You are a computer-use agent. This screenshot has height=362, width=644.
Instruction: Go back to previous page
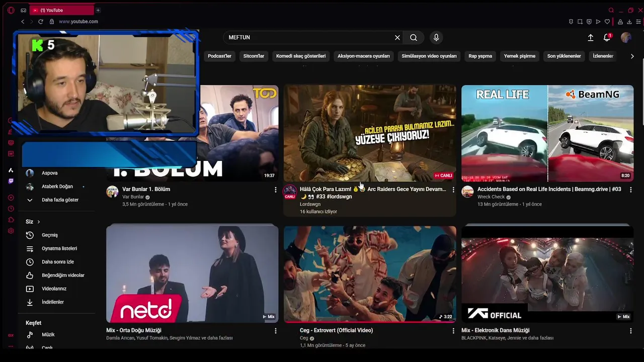23,22
